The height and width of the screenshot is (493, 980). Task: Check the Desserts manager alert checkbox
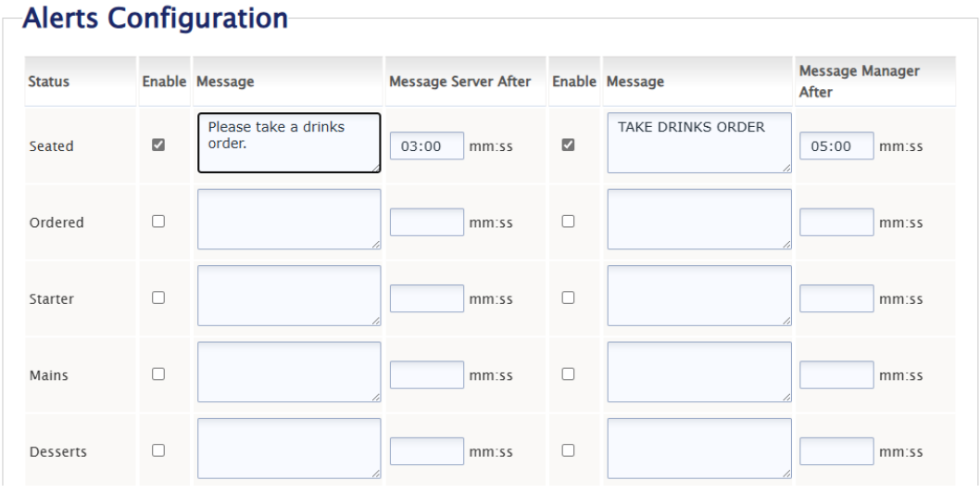568,450
